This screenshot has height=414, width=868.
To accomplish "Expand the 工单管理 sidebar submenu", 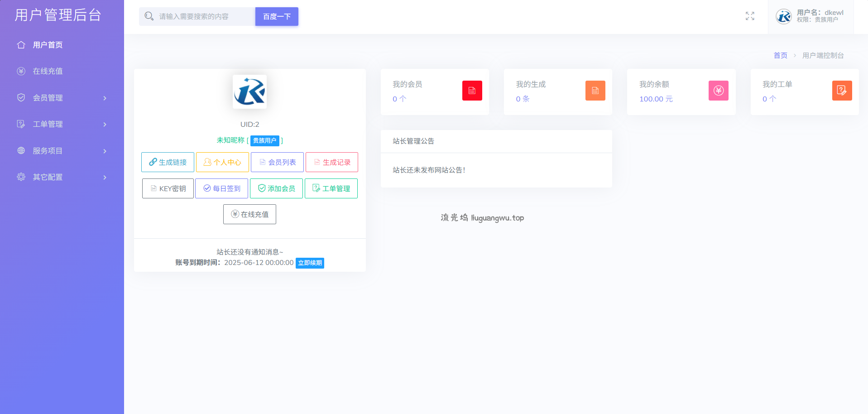I will coord(62,124).
